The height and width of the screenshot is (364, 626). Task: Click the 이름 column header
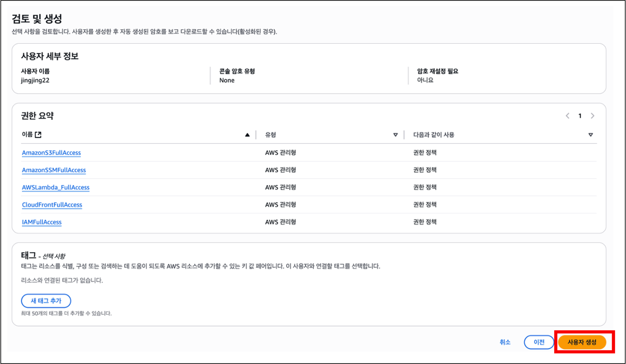tap(27, 135)
